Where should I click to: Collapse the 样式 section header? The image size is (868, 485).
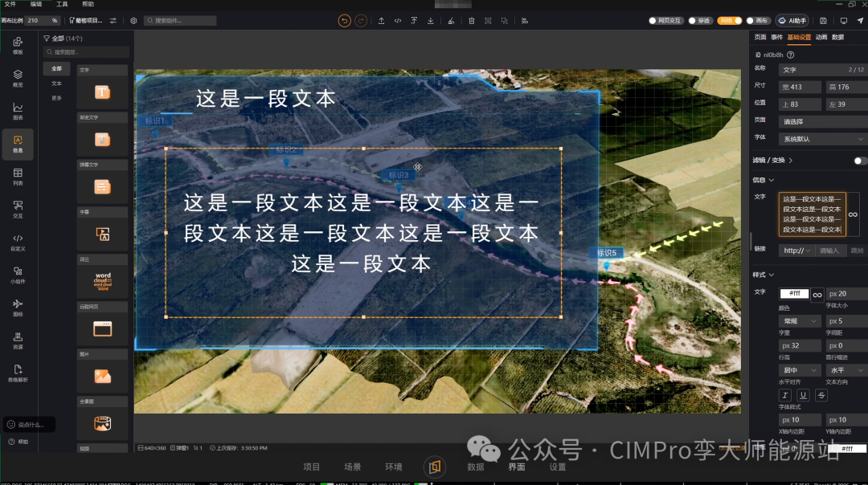[764, 275]
